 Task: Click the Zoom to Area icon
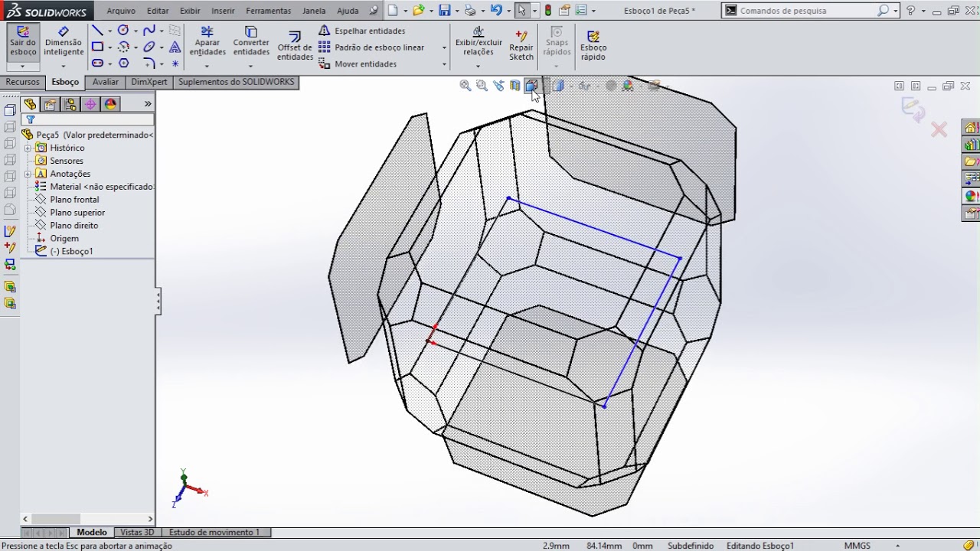pos(482,86)
